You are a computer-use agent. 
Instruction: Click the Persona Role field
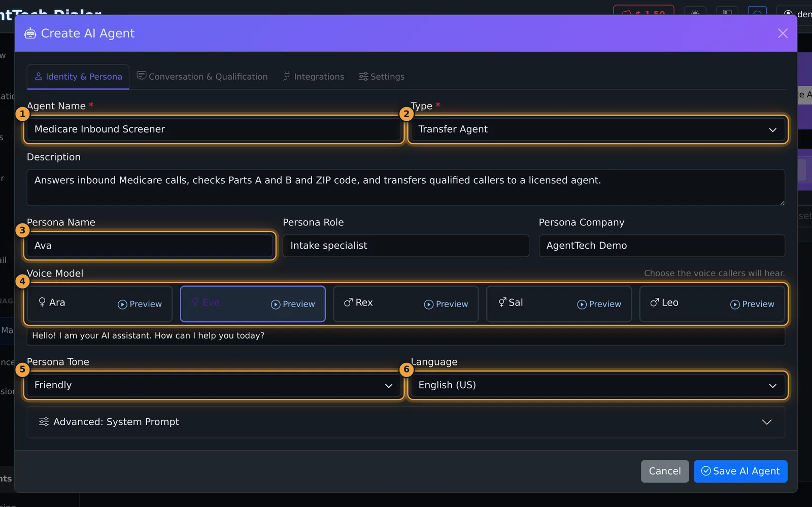(x=406, y=246)
